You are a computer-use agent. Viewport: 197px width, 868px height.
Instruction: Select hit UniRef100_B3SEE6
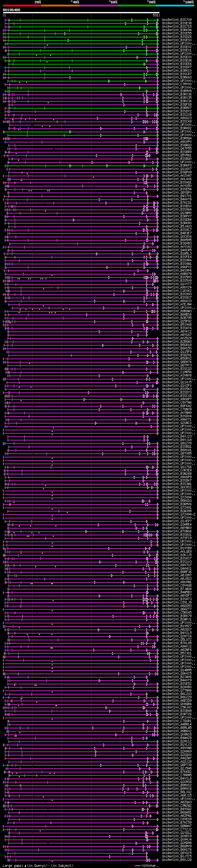click(x=177, y=64)
